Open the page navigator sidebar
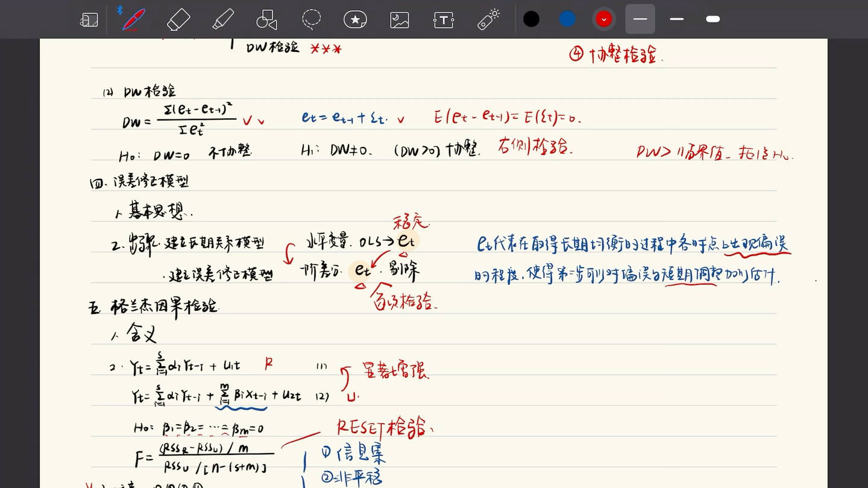Screen dimensions: 868x488 [x=89, y=19]
